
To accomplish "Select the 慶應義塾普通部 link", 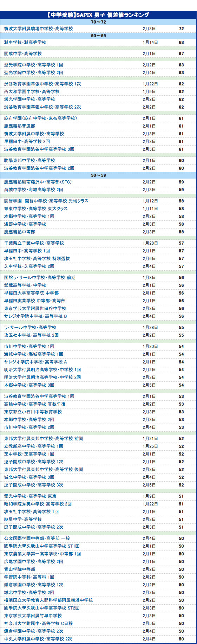I will 20,126.
